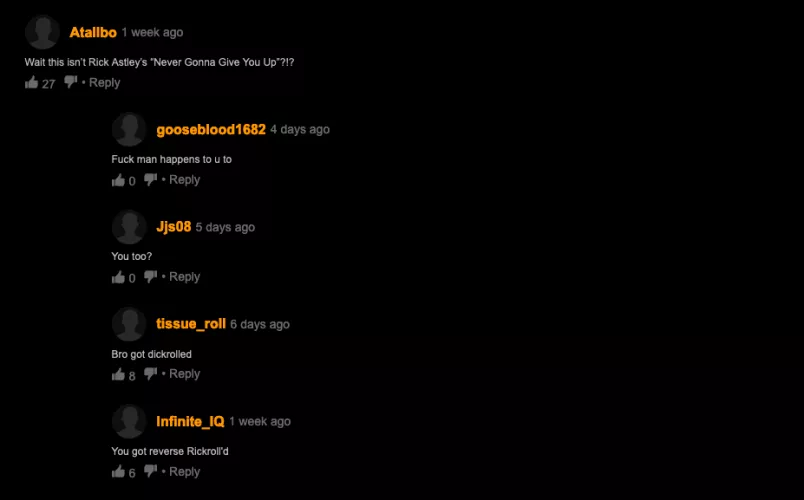Reply to gooseblood1682's comment
This screenshot has width=804, height=500.
(185, 180)
